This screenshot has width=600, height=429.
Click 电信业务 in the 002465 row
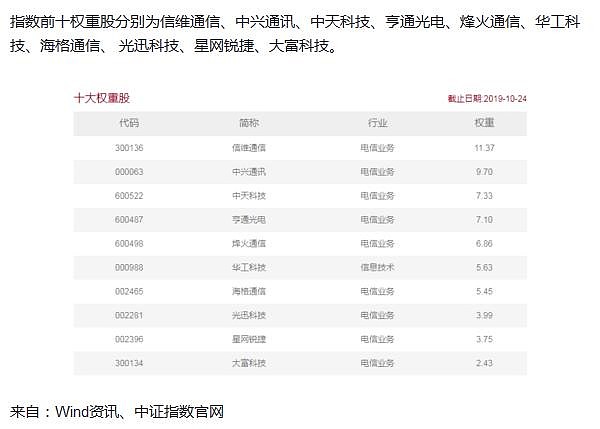[377, 292]
